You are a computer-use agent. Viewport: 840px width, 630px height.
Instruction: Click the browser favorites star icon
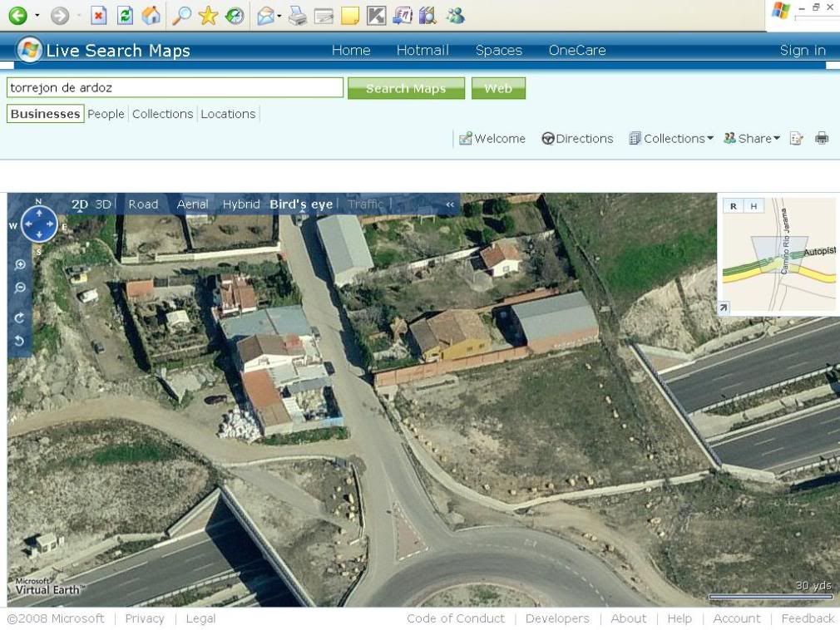(208, 15)
